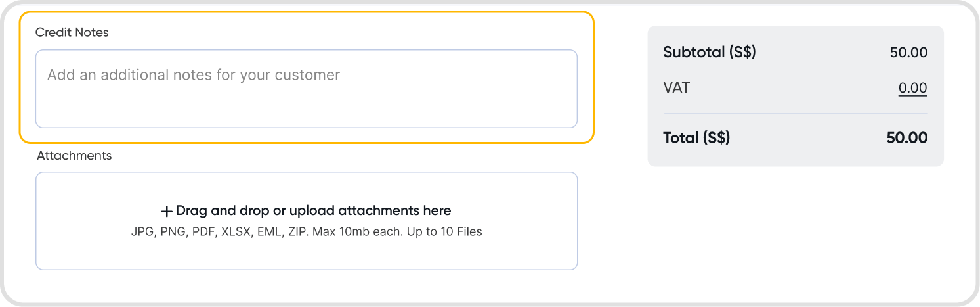Click the "EML" file type text
Image resolution: width=980 pixels, height=307 pixels.
pyautogui.click(x=271, y=232)
